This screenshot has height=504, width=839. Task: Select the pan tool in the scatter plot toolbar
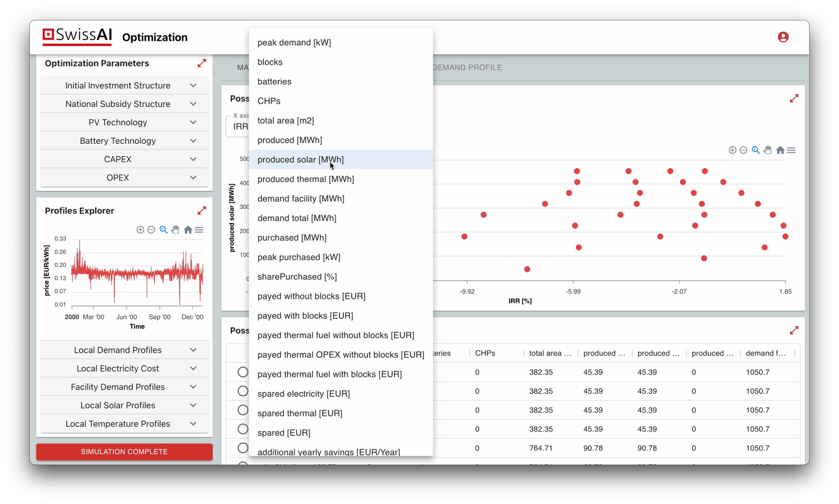tap(767, 149)
